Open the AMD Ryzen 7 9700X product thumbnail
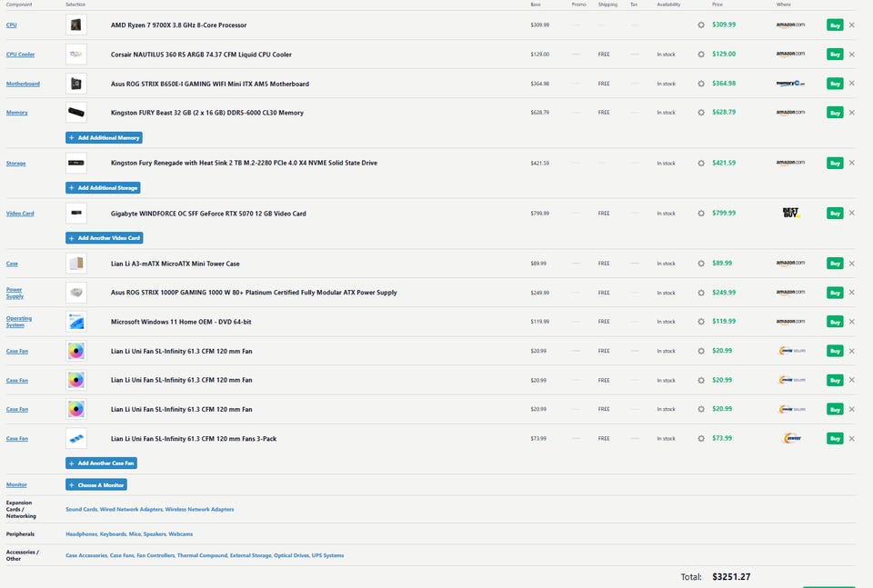Viewport: 873px width, 588px height. [x=76, y=25]
